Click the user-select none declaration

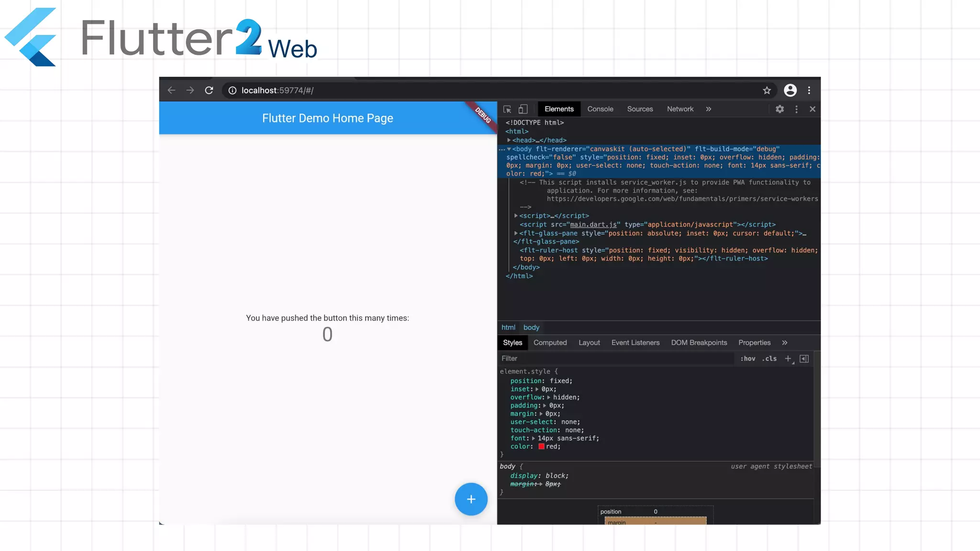click(545, 422)
